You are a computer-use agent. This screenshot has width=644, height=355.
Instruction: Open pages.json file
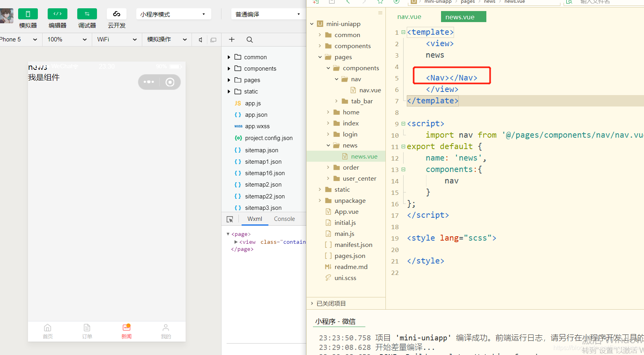pyautogui.click(x=345, y=256)
